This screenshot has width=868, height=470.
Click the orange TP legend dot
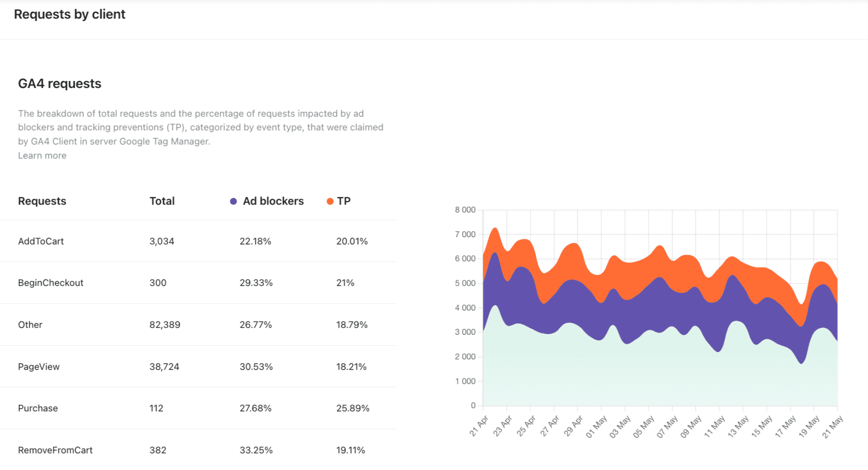pos(330,201)
